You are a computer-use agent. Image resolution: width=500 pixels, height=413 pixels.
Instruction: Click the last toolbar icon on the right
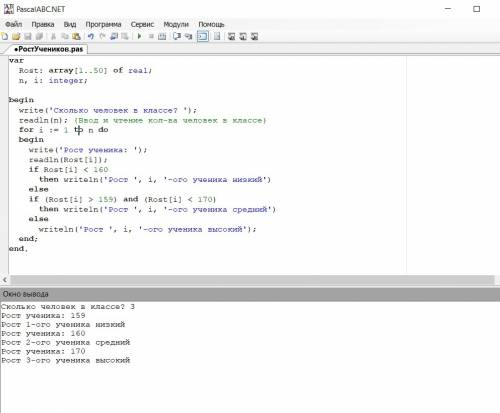pos(254,36)
